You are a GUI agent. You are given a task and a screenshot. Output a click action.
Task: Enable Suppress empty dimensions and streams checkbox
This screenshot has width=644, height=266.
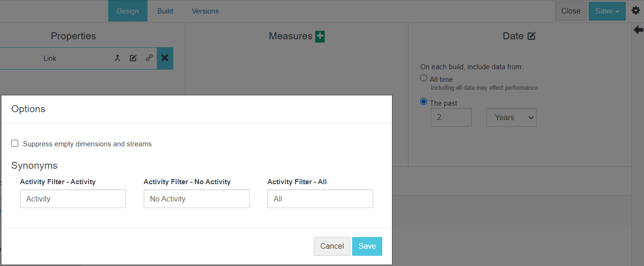[x=15, y=144]
